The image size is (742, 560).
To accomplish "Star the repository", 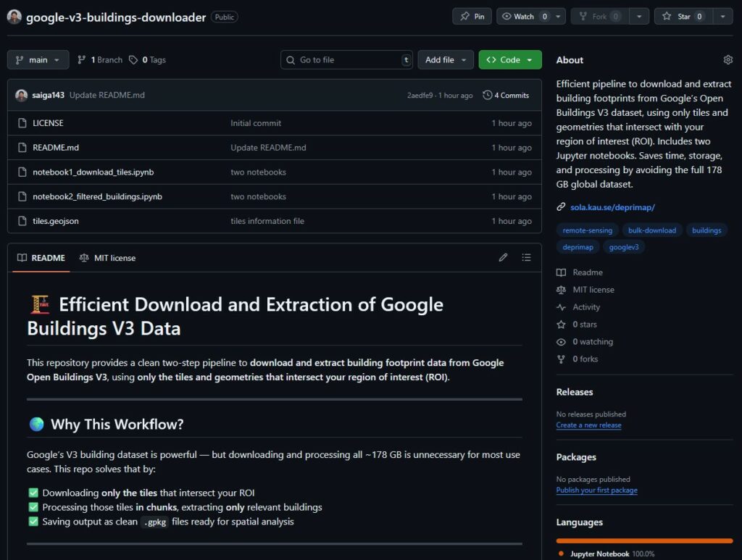I will pyautogui.click(x=684, y=17).
